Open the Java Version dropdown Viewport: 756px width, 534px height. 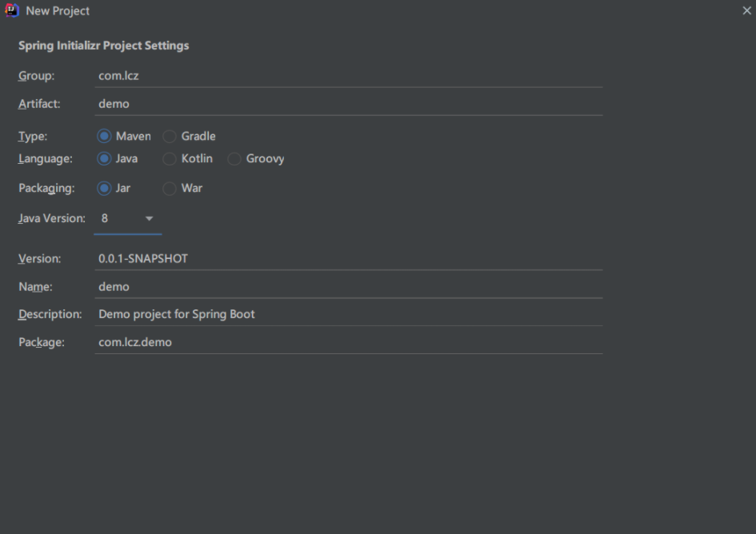click(x=128, y=219)
